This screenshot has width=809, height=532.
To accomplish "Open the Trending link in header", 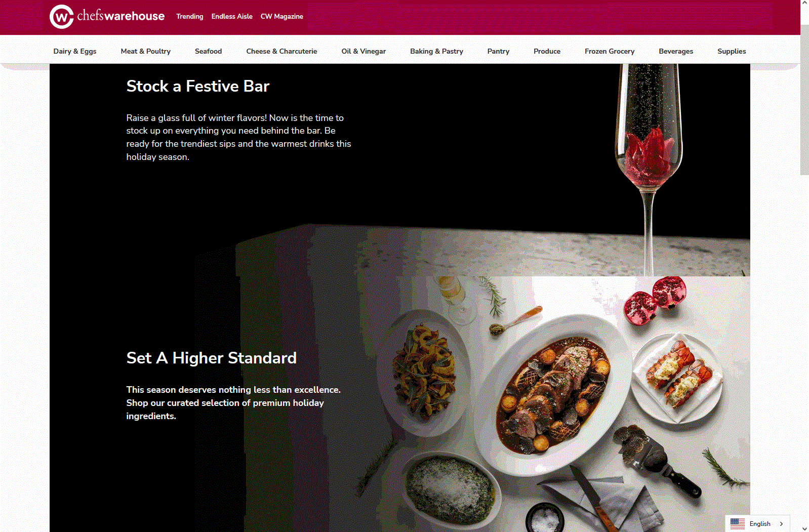I will point(189,16).
